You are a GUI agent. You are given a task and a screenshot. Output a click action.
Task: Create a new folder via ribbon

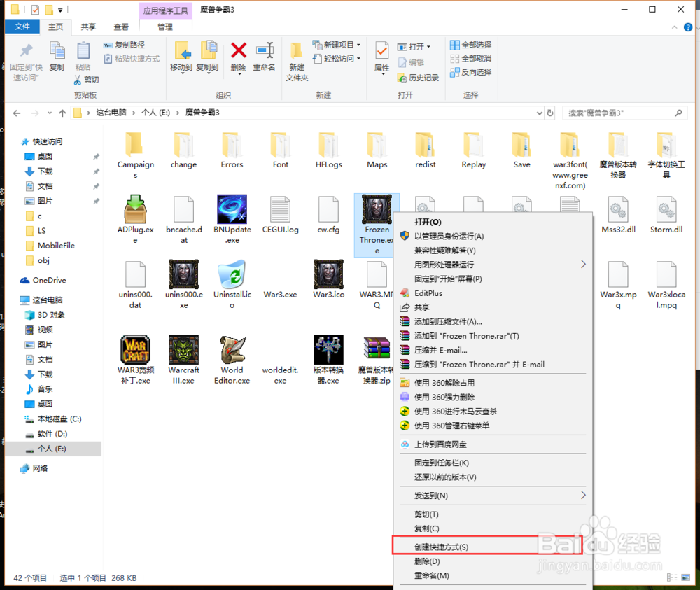(x=297, y=62)
